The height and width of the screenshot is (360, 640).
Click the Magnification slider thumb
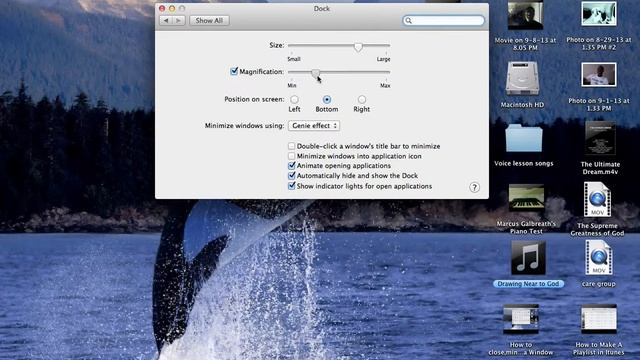click(x=316, y=73)
